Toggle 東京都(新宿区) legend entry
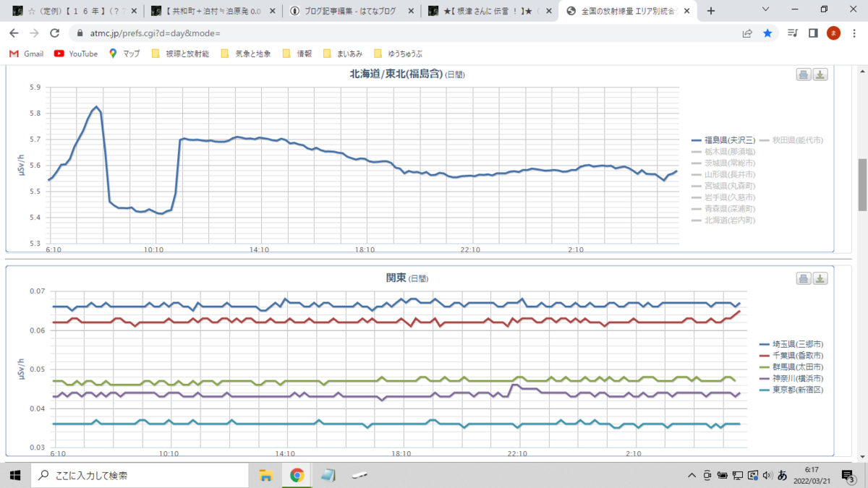This screenshot has width=868, height=488. (791, 390)
